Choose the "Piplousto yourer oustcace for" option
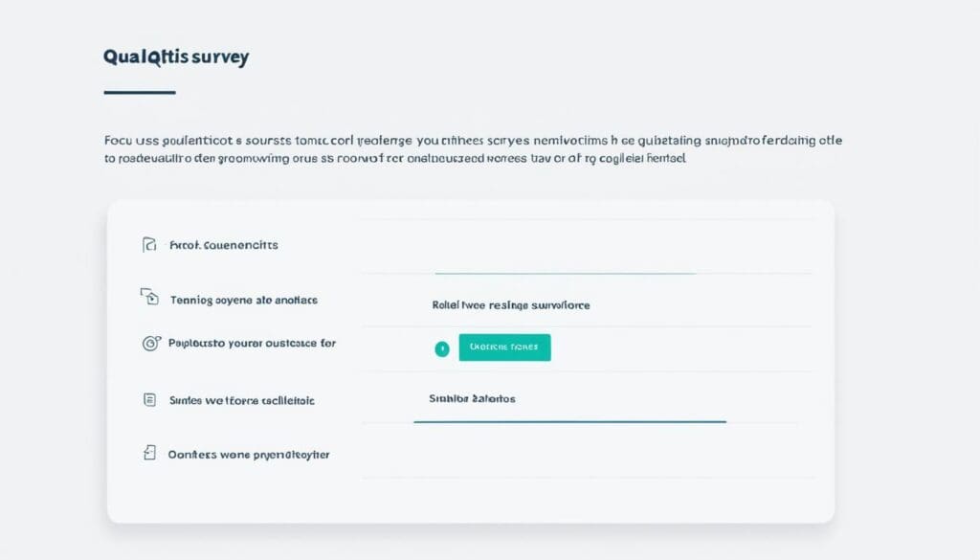980x560 pixels. point(252,343)
